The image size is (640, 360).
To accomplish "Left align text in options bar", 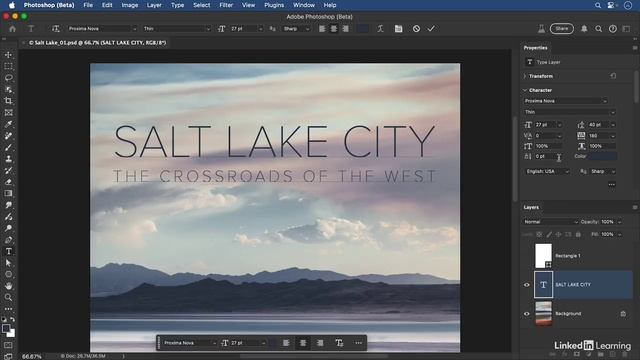I will [322, 29].
